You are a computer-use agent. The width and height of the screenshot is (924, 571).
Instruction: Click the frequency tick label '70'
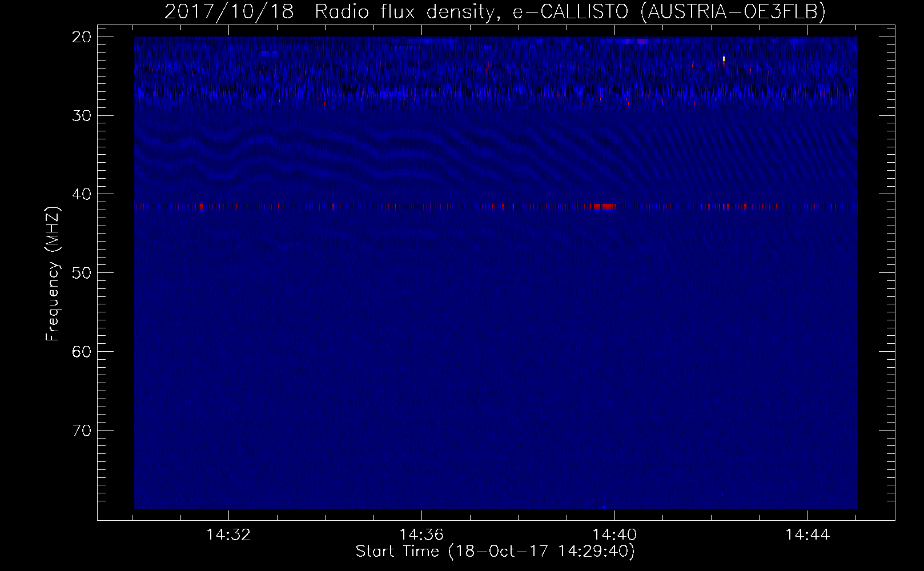pyautogui.click(x=82, y=431)
